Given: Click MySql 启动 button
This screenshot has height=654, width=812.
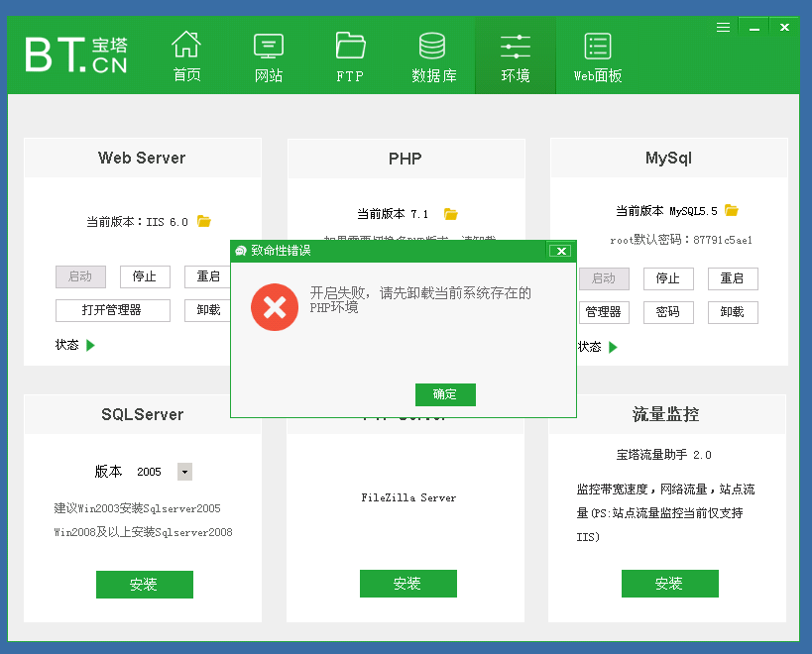Looking at the screenshot, I should [604, 278].
